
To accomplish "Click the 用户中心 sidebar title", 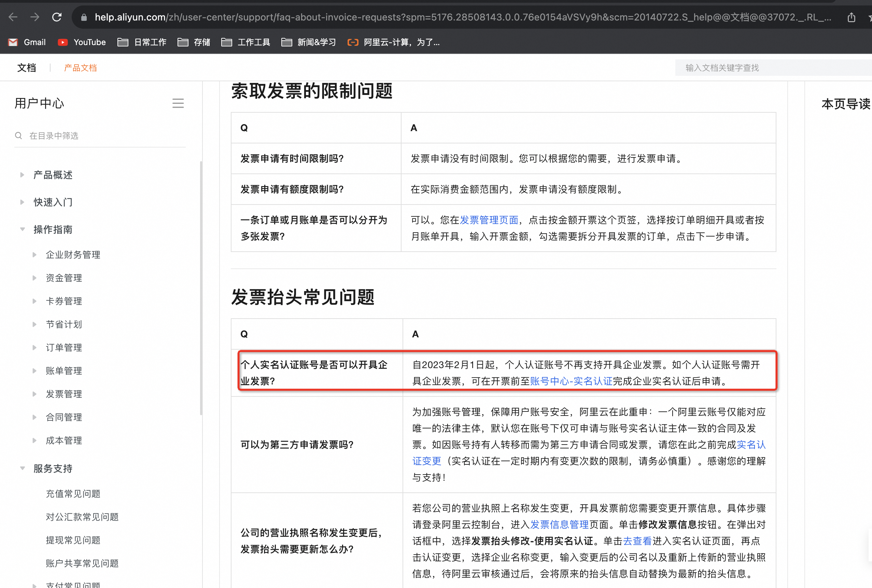I will [x=39, y=103].
